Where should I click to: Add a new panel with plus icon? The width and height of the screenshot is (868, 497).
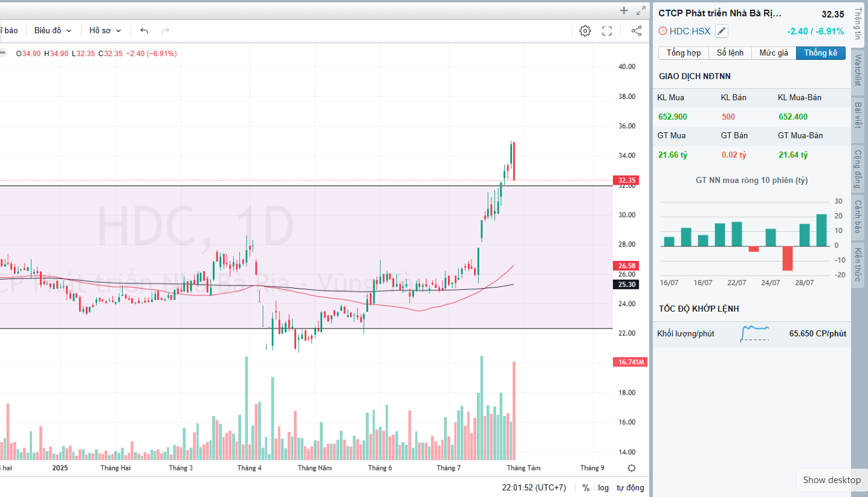tap(624, 10)
